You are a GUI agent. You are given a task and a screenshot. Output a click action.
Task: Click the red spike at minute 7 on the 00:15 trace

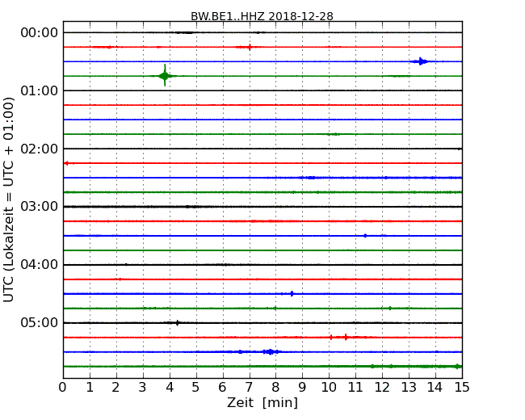[250, 47]
